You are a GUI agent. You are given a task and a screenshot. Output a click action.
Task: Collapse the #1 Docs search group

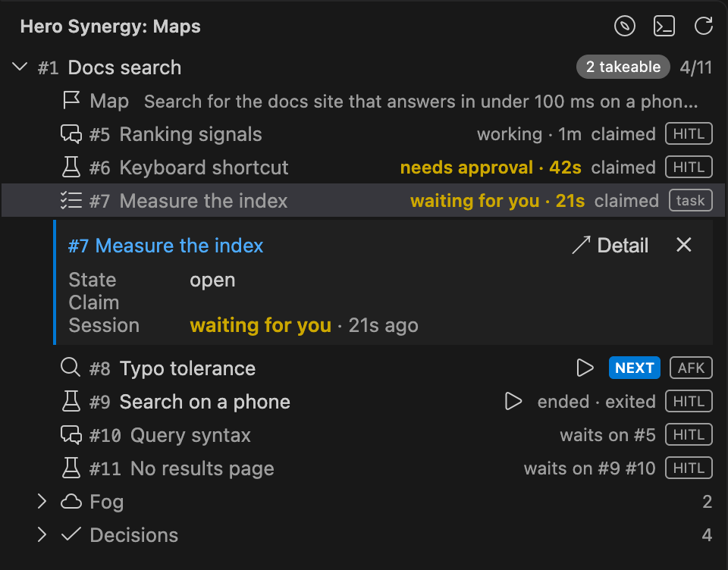[20, 67]
